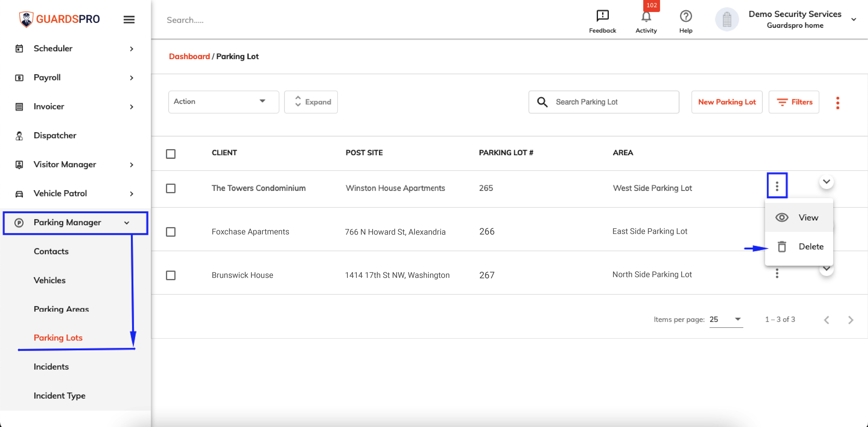This screenshot has height=427, width=868.
Task: Follow the Dashboard breadcrumb link
Action: pyautogui.click(x=189, y=56)
